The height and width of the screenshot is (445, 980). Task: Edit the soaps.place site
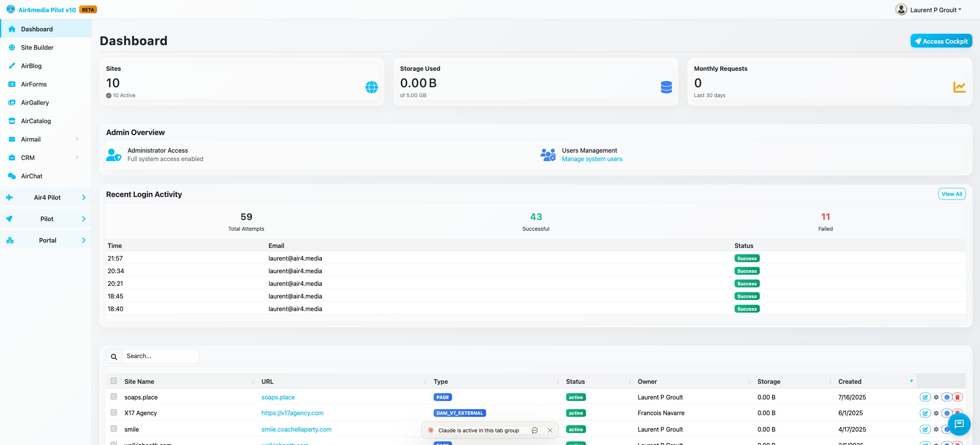(x=925, y=397)
